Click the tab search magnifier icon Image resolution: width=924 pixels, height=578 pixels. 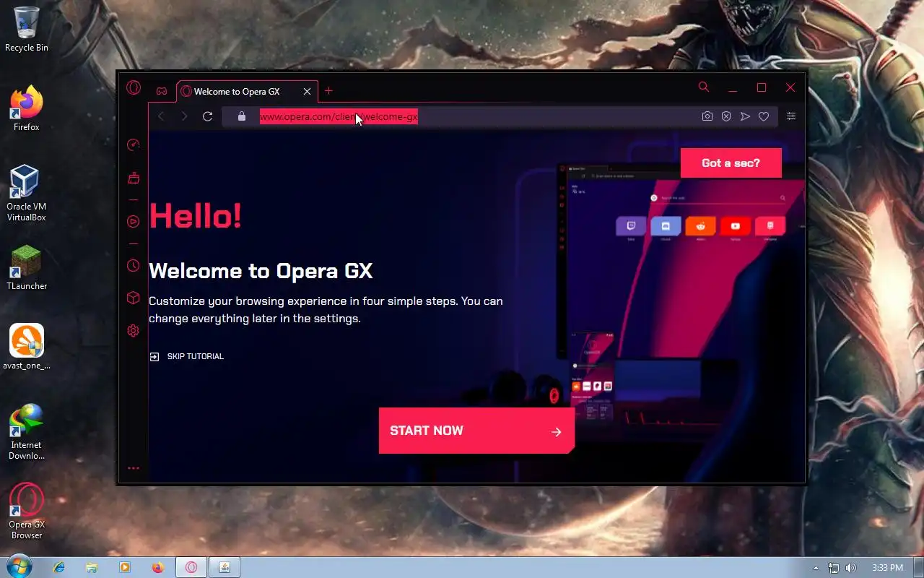[x=704, y=87]
